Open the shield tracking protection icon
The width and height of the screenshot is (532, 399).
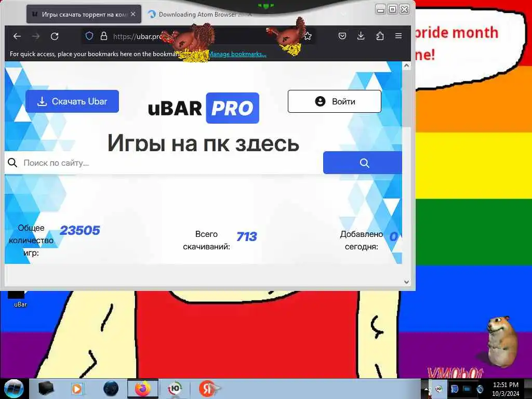coord(89,36)
